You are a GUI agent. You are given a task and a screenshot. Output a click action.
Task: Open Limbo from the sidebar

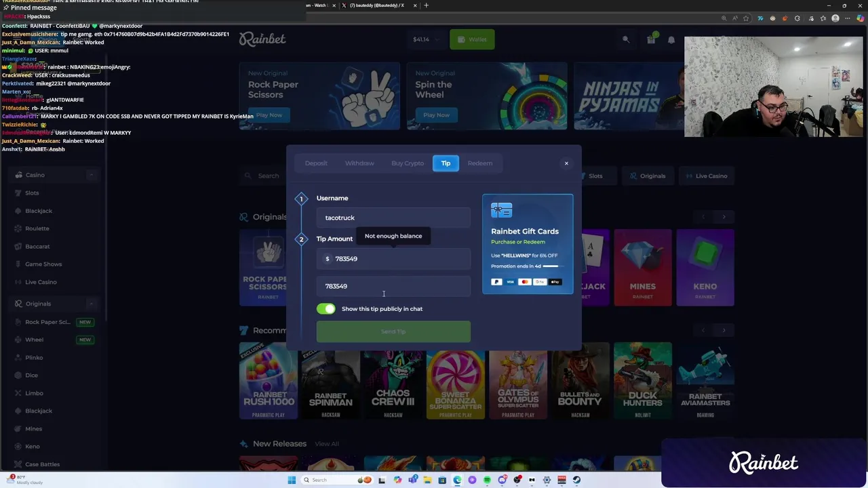34,393
